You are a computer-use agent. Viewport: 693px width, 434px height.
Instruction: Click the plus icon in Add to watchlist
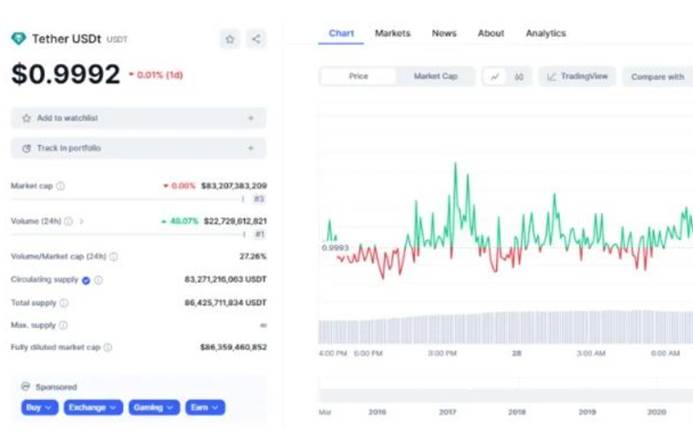[x=251, y=118]
